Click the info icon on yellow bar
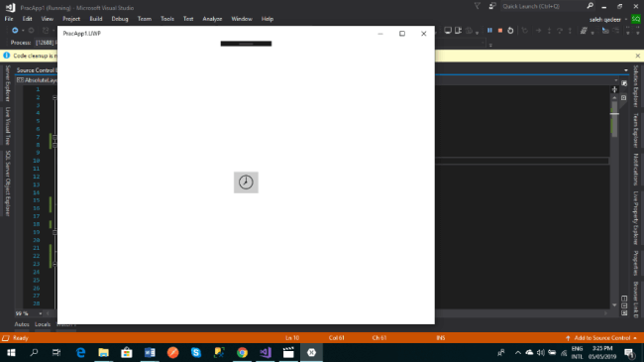The height and width of the screenshot is (362, 644). click(x=7, y=56)
